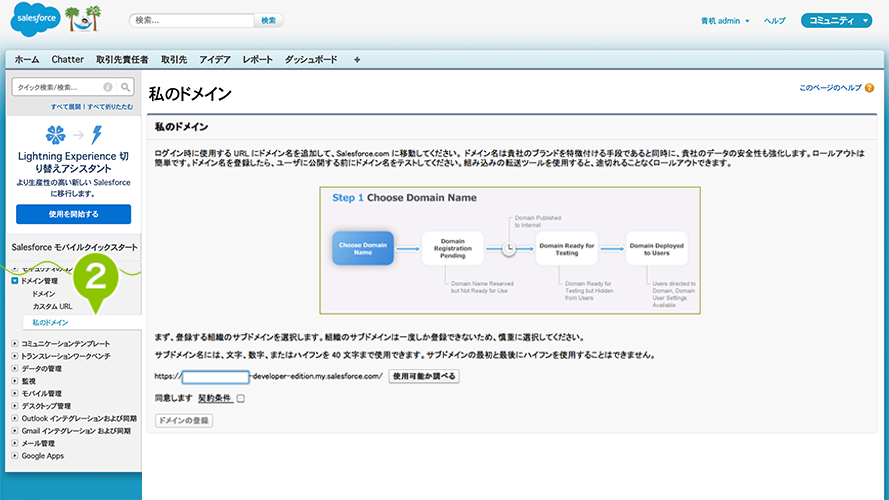Select 私のドメイン in the setup tree

point(50,323)
